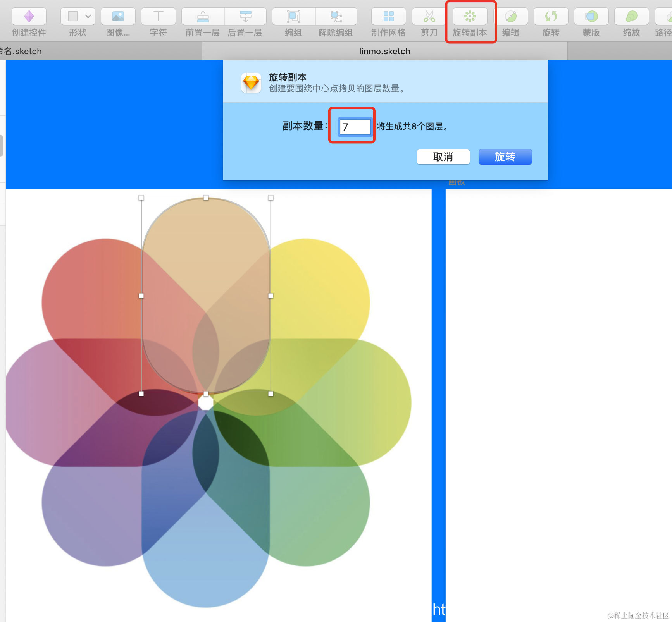Open the 创建控件 symbol tool
Screen dimensions: 672x622
pyautogui.click(x=29, y=16)
